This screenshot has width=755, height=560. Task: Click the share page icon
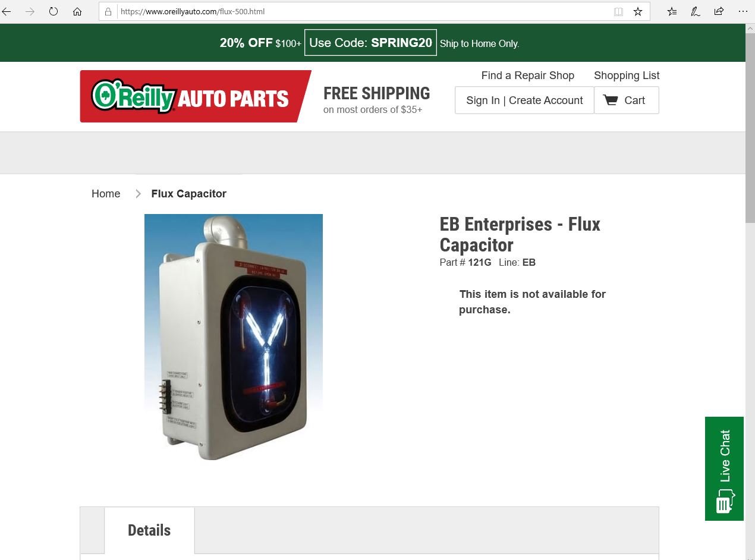pyautogui.click(x=719, y=11)
